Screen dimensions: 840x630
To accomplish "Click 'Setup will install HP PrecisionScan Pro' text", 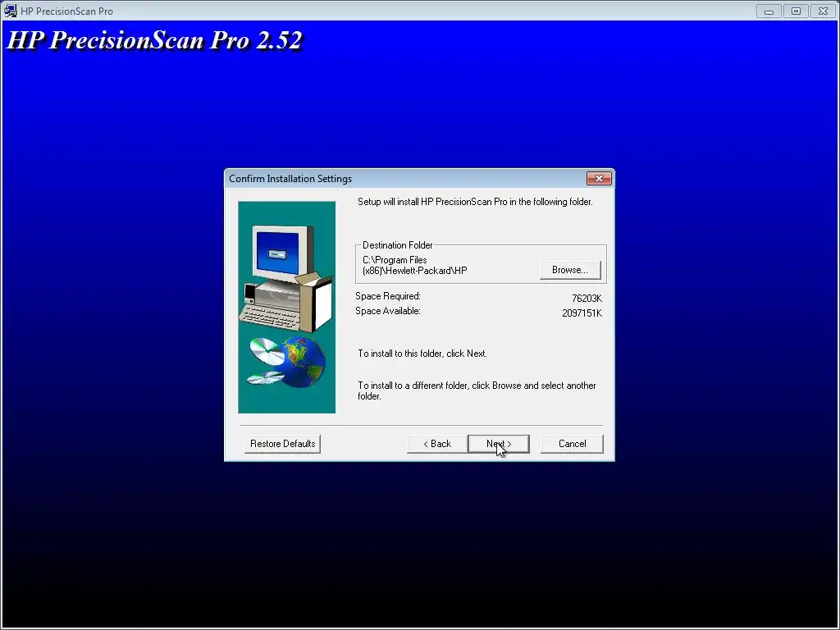I will [475, 202].
